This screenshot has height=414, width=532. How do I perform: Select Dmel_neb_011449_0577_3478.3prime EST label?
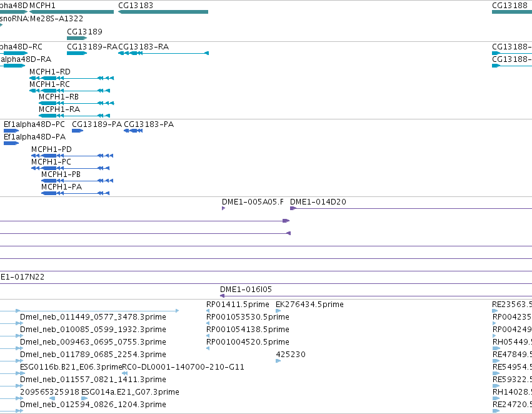click(x=93, y=317)
